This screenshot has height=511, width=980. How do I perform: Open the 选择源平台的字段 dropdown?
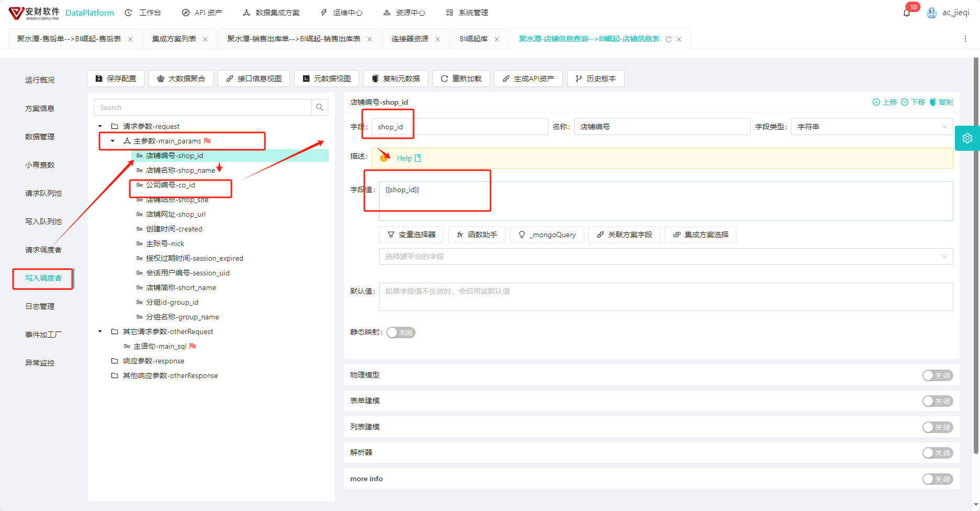click(666, 257)
